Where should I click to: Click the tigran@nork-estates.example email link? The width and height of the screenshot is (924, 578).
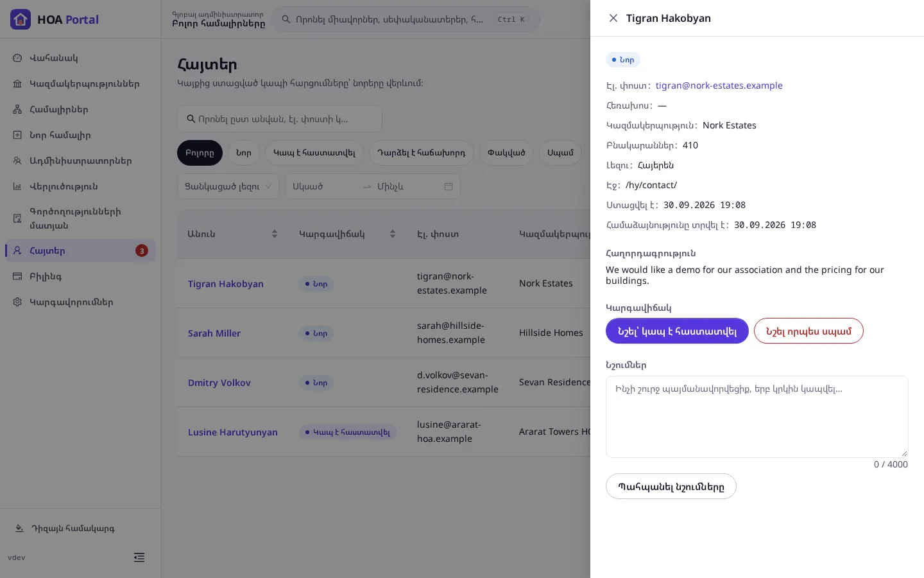[719, 85]
